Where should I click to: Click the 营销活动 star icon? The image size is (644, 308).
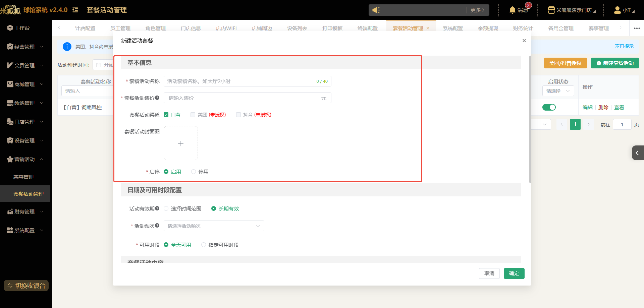(10, 159)
